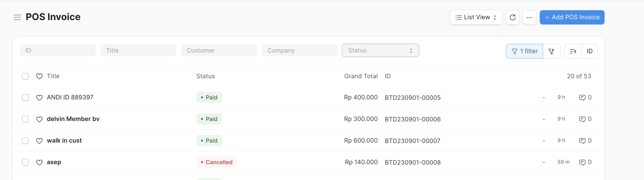
Task: Open comments for BTD230901-00008
Action: point(585,162)
